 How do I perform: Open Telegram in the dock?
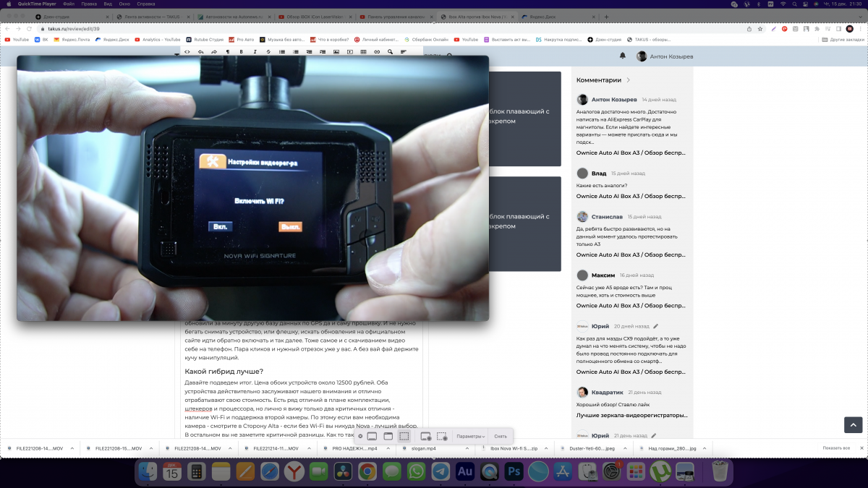point(440,472)
